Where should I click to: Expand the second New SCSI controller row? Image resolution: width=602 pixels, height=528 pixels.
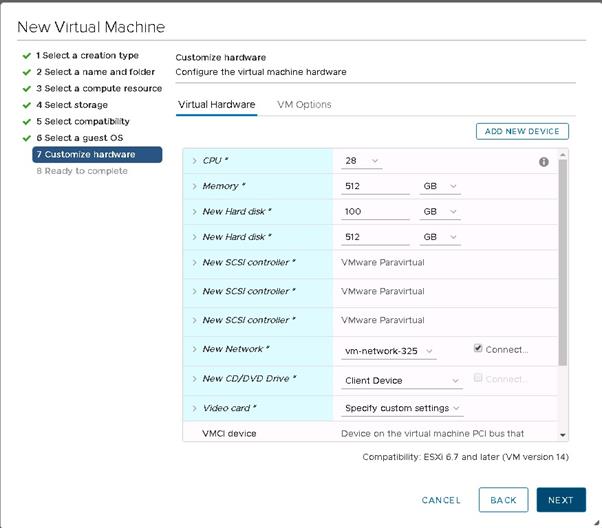click(x=194, y=291)
